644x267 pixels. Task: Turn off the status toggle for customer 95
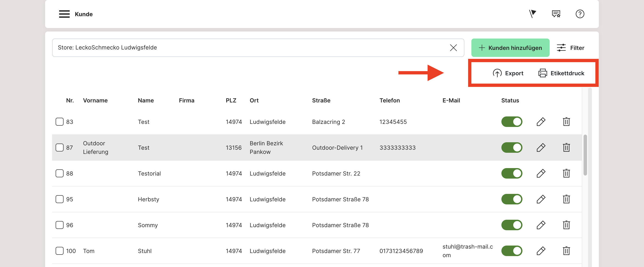(511, 199)
